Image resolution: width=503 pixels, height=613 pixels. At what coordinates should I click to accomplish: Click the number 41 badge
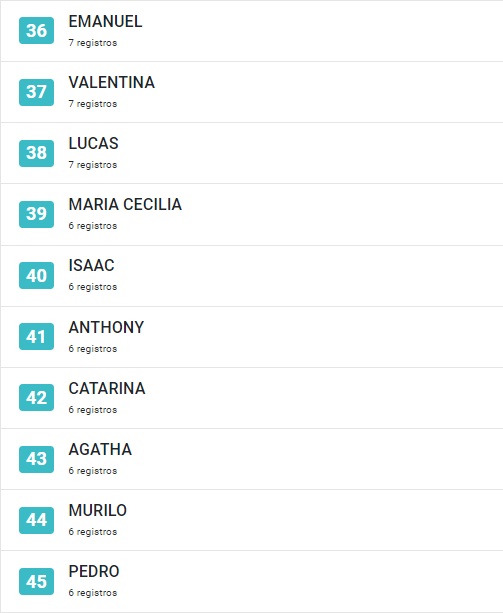point(36,336)
